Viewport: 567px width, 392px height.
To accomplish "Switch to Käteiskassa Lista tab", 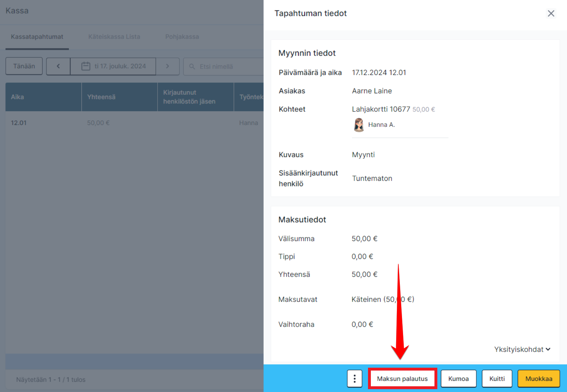I will click(x=114, y=37).
